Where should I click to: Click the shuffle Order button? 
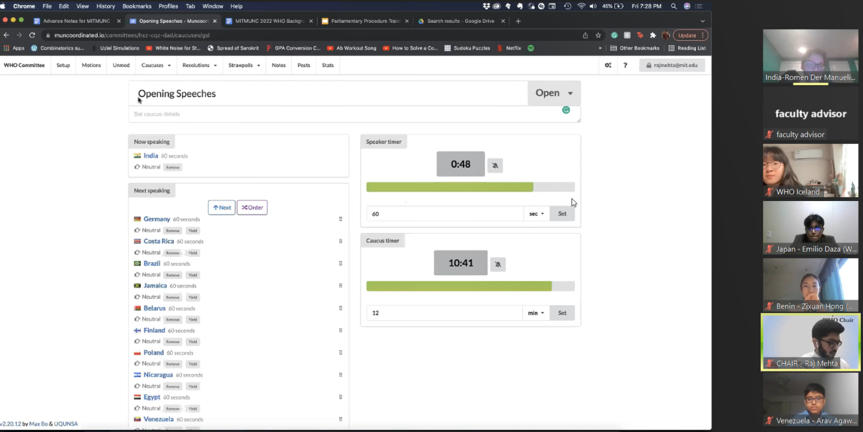click(252, 207)
